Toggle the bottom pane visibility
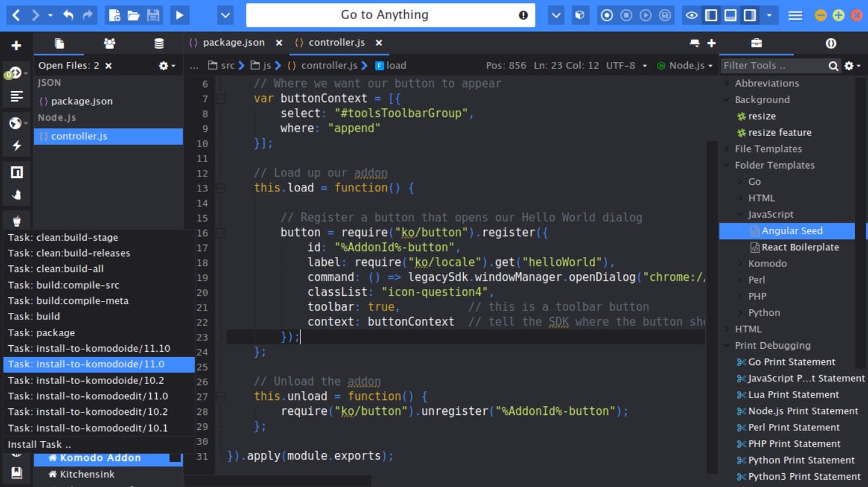The height and width of the screenshot is (487, 868). pyautogui.click(x=730, y=15)
